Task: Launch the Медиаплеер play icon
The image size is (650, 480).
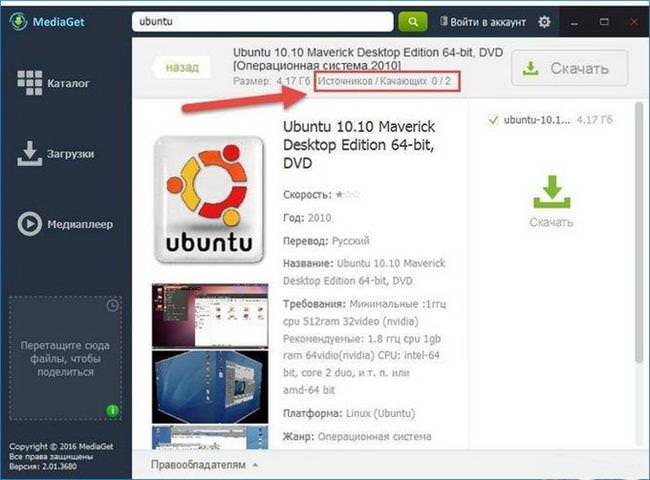Action: coord(29,224)
